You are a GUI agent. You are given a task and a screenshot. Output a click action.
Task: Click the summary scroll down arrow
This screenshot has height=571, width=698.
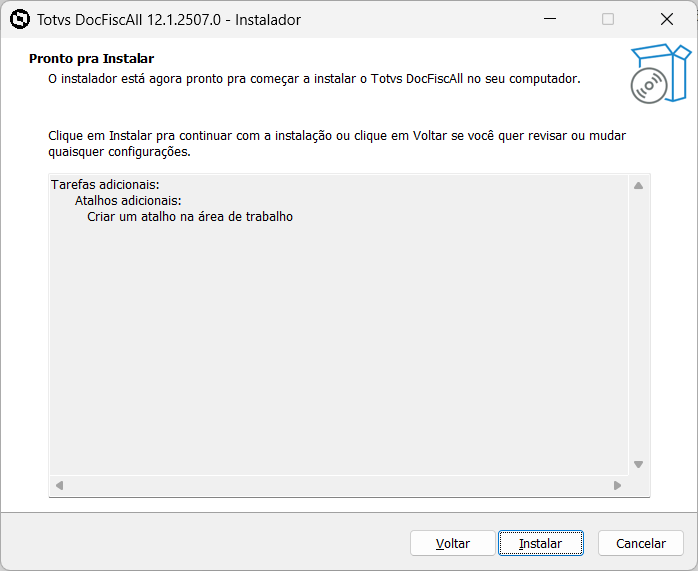click(x=638, y=464)
